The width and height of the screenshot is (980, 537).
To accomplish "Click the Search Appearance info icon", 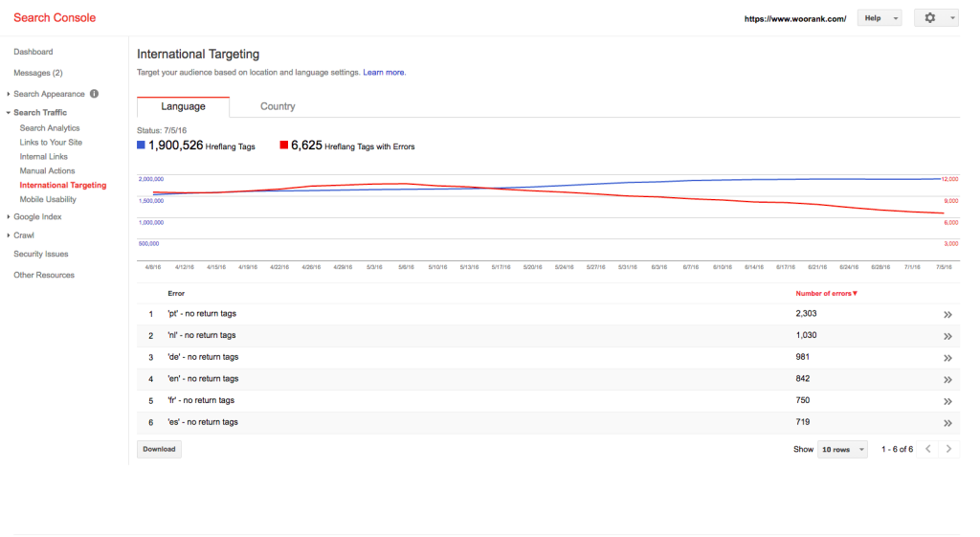I will [x=94, y=94].
